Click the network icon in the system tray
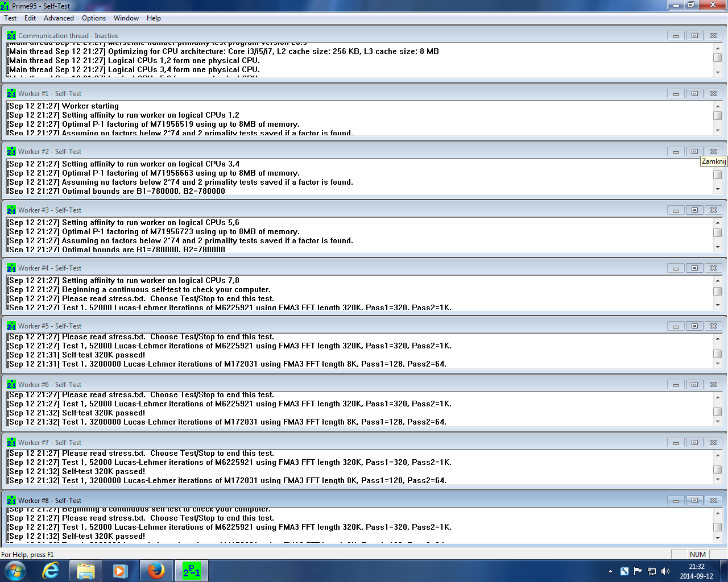This screenshot has height=582, width=728. click(652, 571)
